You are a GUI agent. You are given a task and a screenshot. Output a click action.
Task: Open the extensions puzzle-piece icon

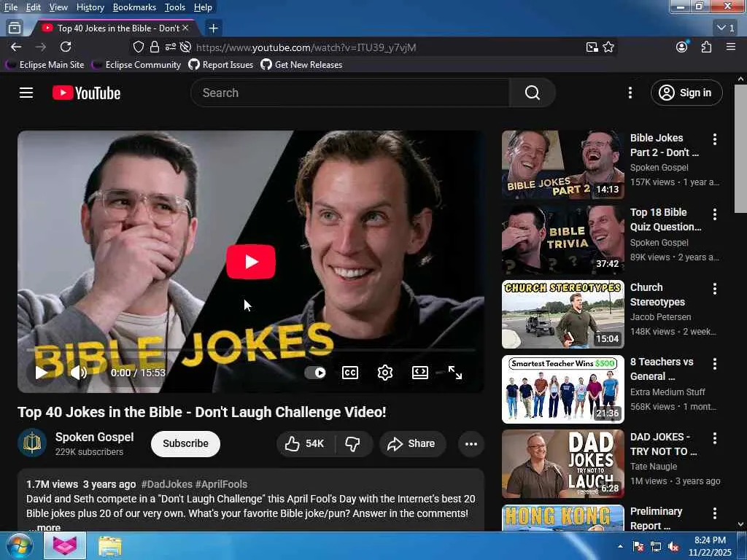click(706, 47)
